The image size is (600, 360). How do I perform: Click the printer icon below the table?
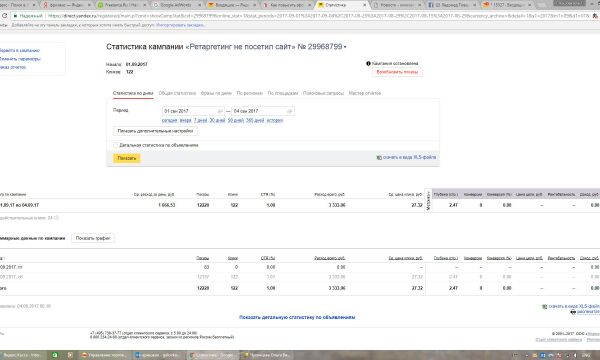[x=573, y=312]
